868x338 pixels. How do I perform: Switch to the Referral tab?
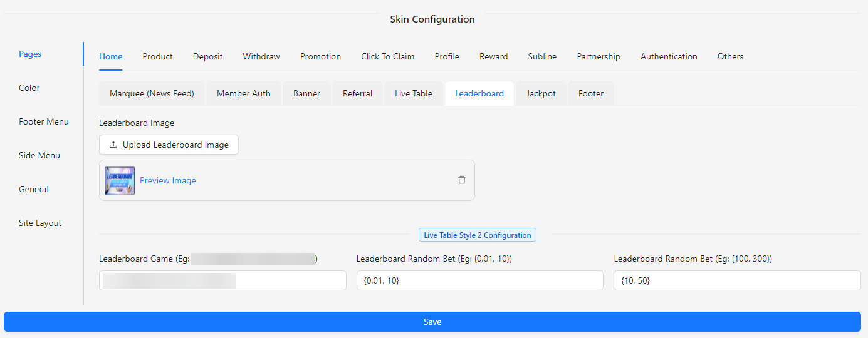click(x=357, y=93)
